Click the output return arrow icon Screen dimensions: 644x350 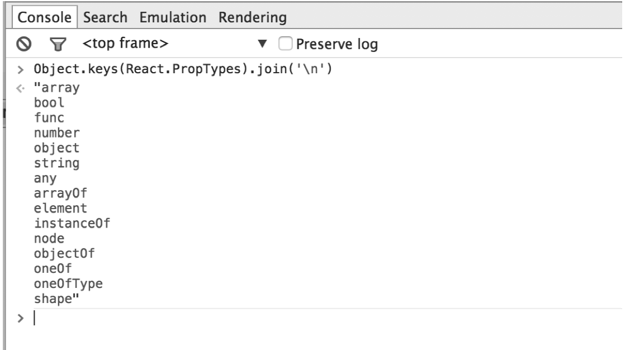click(x=21, y=88)
